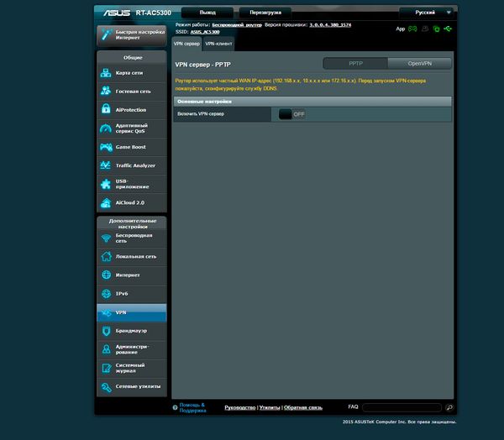Viewport: 504px width, 440px height.
Task: Open Системный журнал log icon
Action: 106,368
